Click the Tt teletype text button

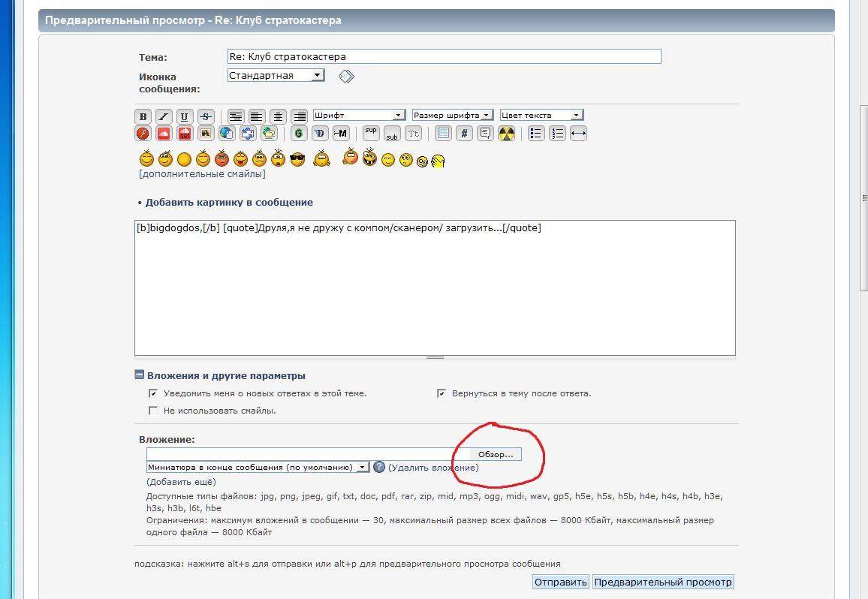(413, 134)
